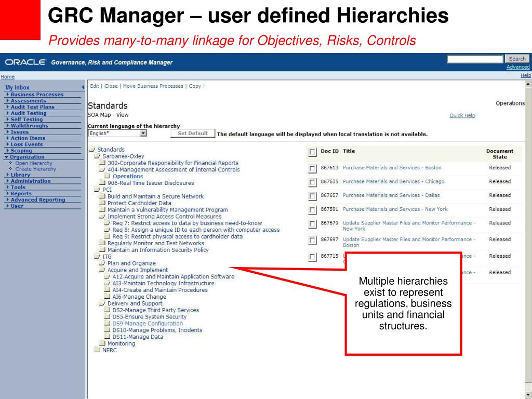
Task: Click folder icon beside Monitoring
Action: (x=102, y=343)
